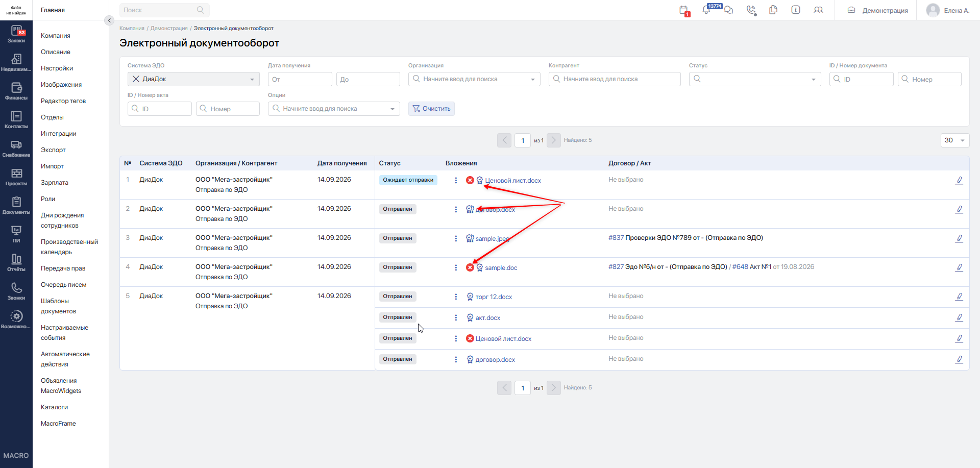This screenshot has height=468, width=980.
Task: Click the Дата получения От input field
Action: tap(300, 79)
